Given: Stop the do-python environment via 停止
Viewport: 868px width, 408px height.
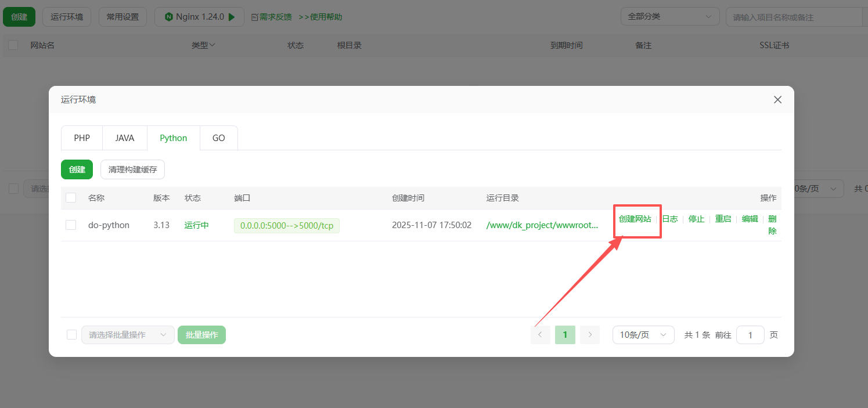Looking at the screenshot, I should (696, 219).
